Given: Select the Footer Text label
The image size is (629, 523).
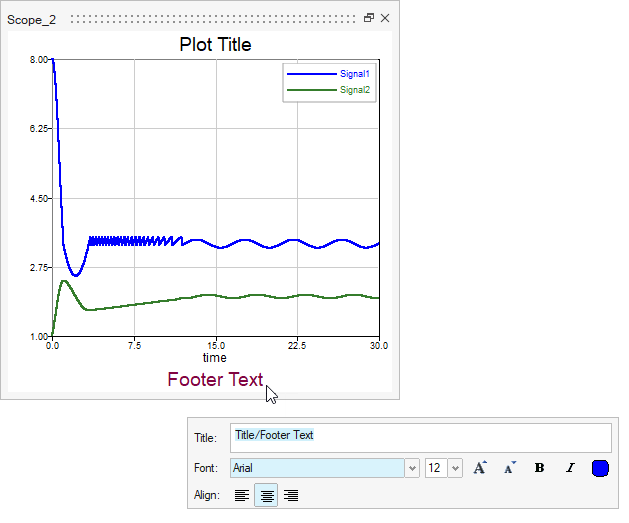Looking at the screenshot, I should point(215,380).
